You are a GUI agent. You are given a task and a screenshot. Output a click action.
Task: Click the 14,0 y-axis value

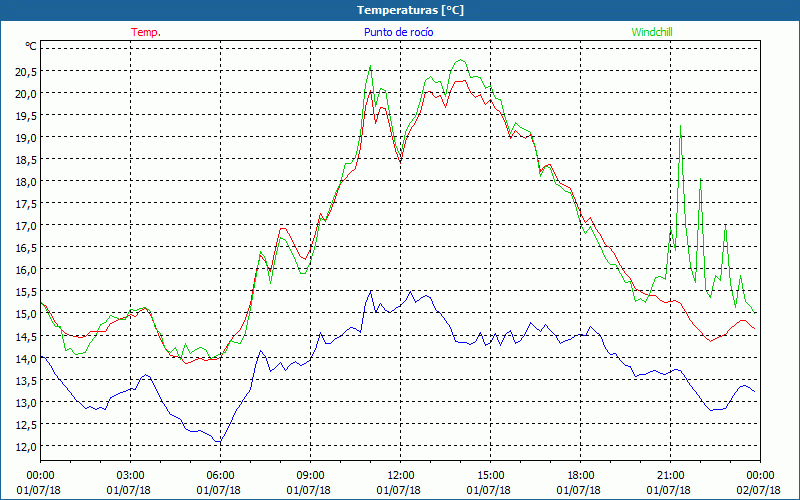click(x=26, y=359)
